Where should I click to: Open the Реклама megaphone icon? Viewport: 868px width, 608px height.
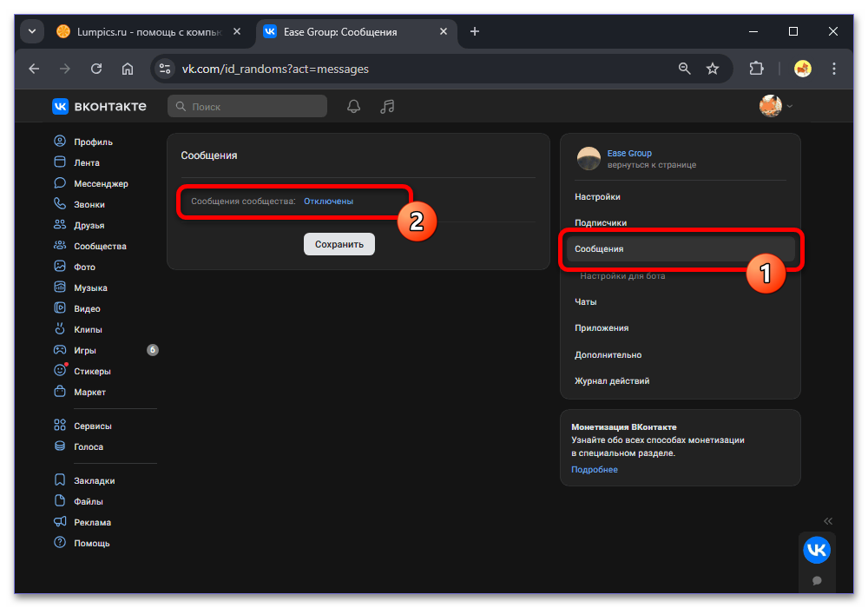(x=60, y=522)
